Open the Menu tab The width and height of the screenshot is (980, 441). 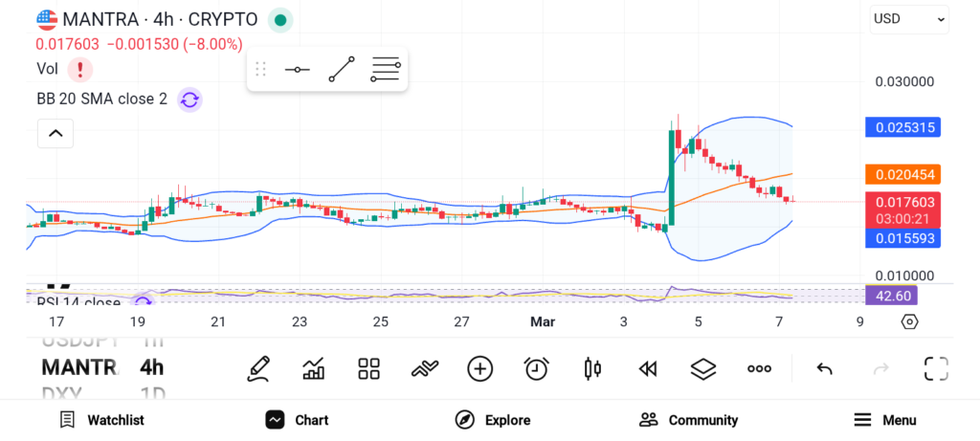pos(885,420)
